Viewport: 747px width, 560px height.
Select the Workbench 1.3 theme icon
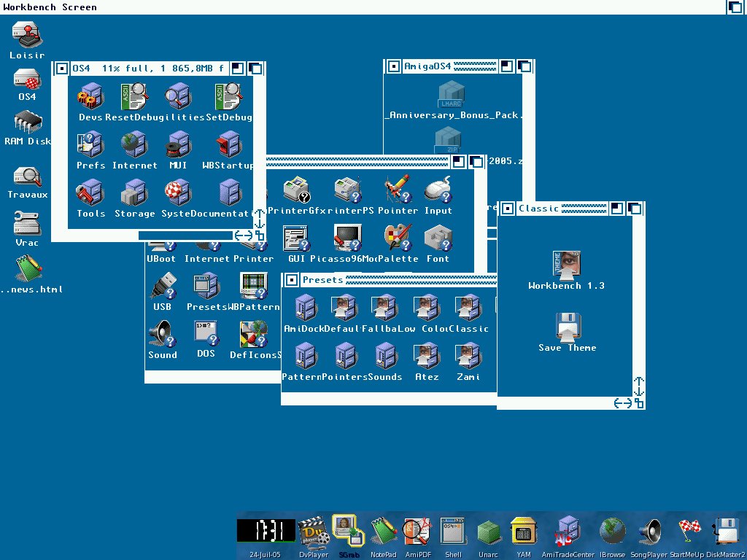pyautogui.click(x=566, y=265)
